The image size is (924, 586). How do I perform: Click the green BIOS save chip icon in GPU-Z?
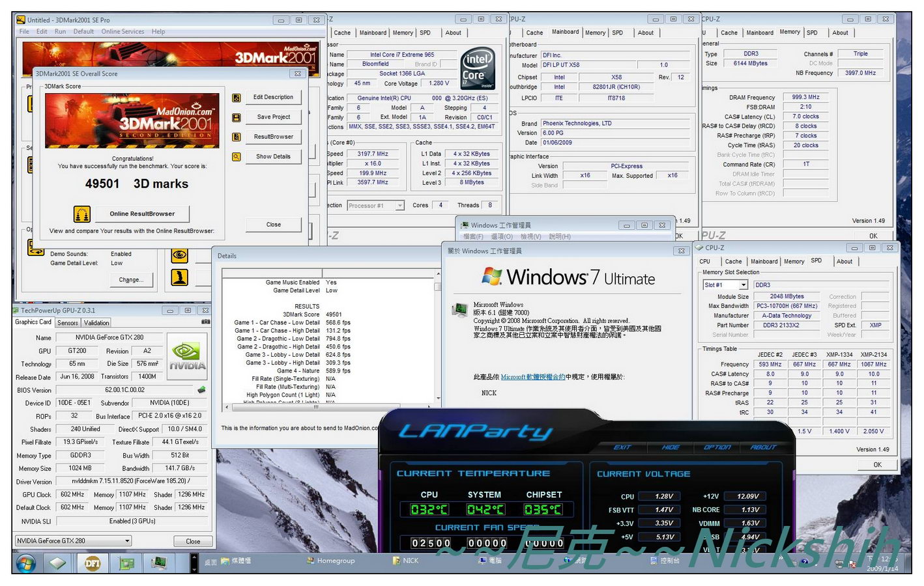[x=202, y=390]
